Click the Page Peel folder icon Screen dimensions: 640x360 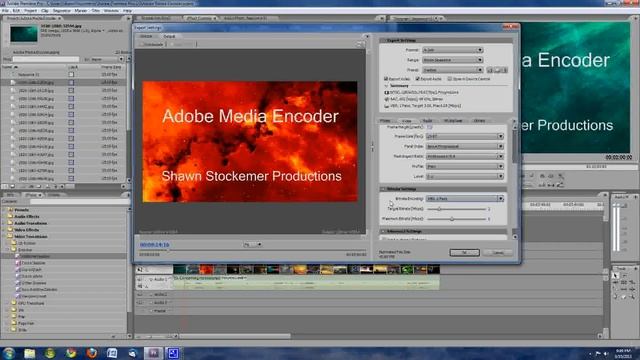[x=14, y=323]
